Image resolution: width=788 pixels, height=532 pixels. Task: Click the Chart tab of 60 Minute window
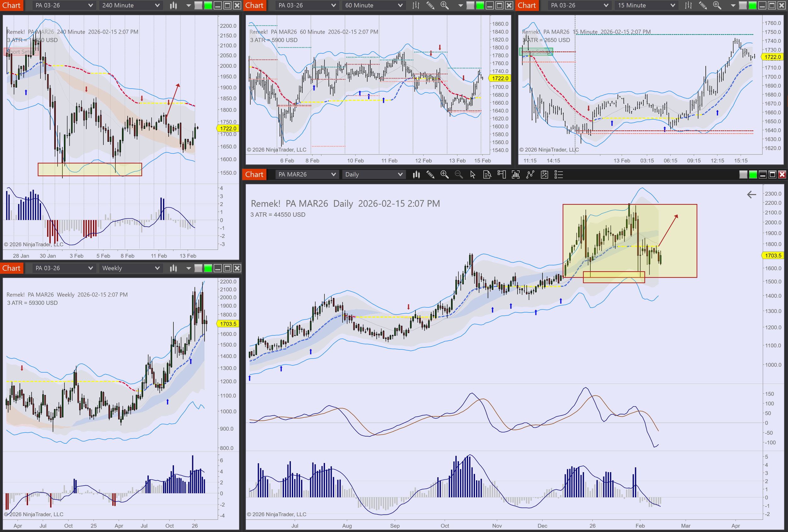tap(254, 5)
